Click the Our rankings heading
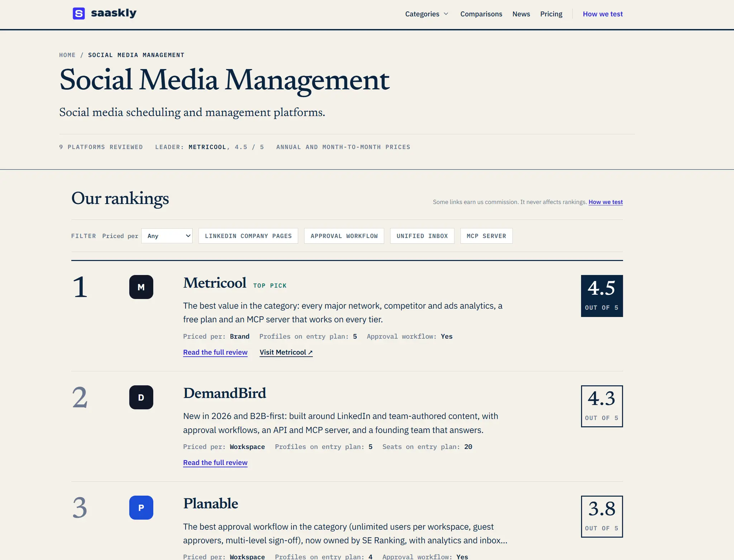 (x=120, y=198)
